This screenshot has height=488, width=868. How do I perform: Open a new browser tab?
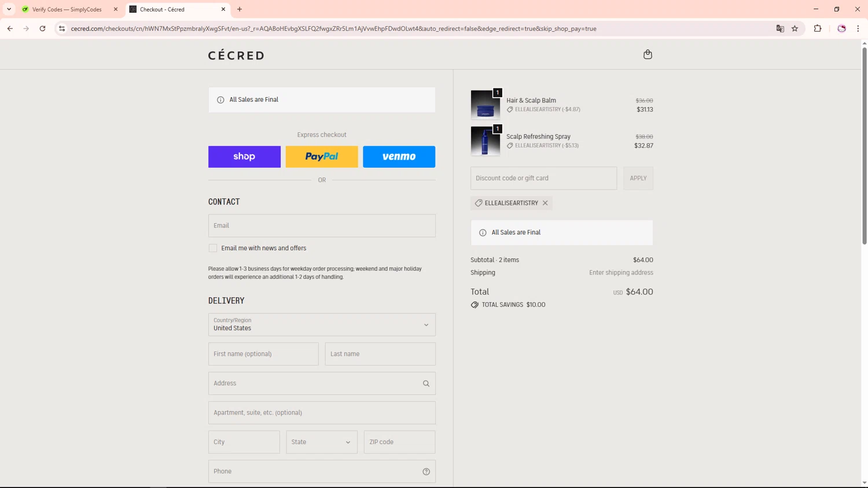(240, 9)
